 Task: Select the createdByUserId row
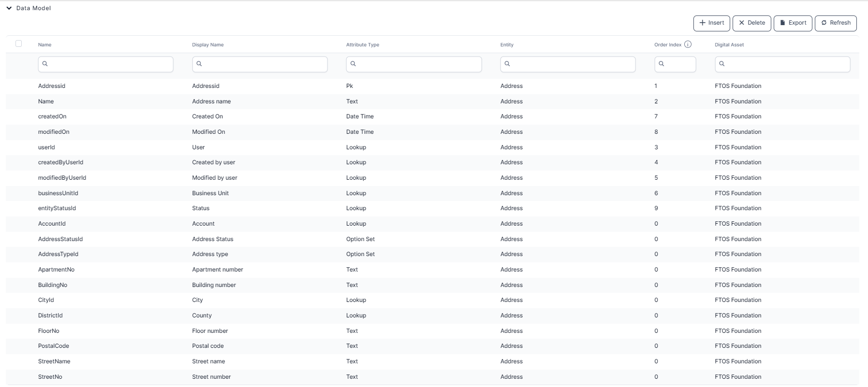[60, 162]
